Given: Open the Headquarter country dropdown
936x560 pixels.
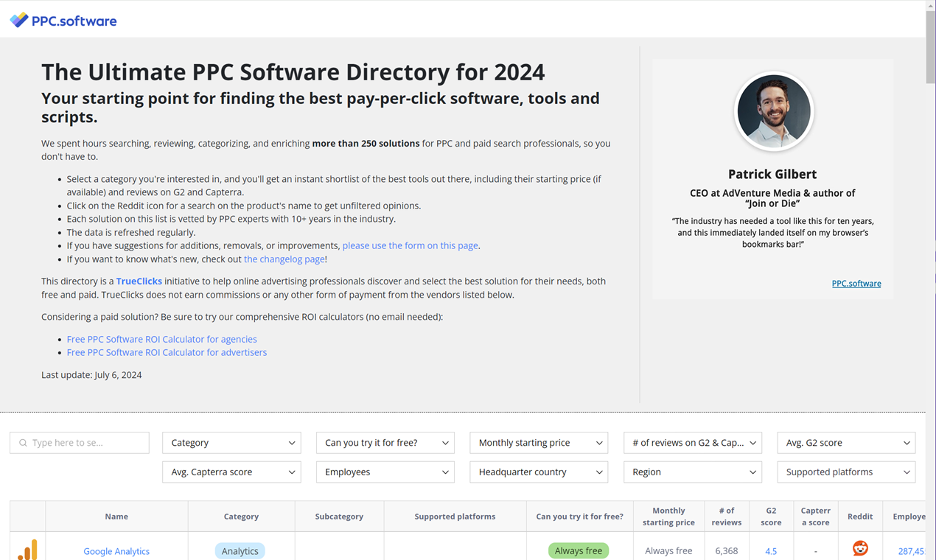Looking at the screenshot, I should click(539, 472).
